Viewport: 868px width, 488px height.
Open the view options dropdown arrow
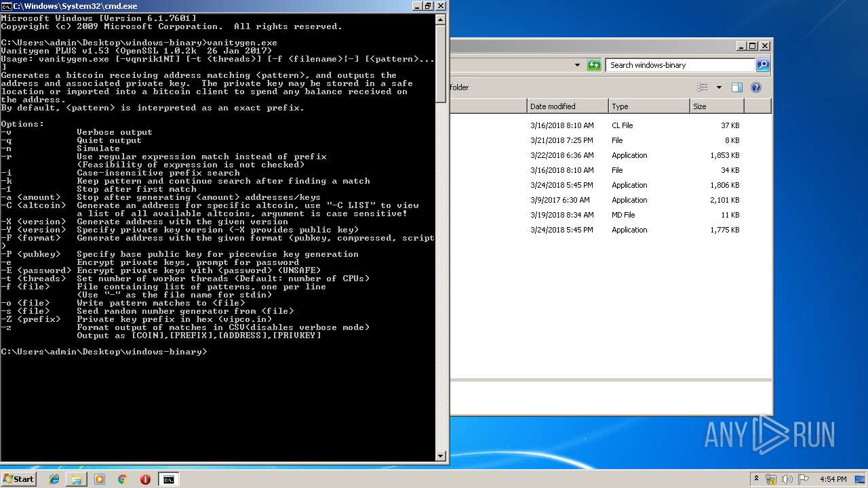(719, 87)
